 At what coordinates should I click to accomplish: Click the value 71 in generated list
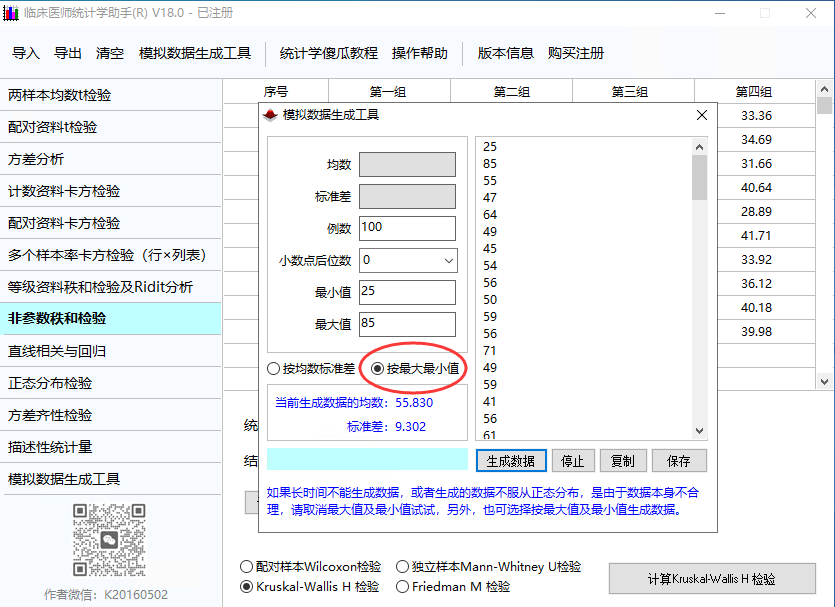tap(490, 351)
